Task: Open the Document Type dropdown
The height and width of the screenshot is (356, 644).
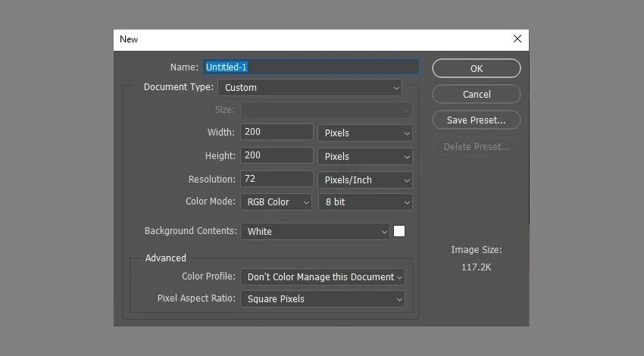Action: point(310,87)
